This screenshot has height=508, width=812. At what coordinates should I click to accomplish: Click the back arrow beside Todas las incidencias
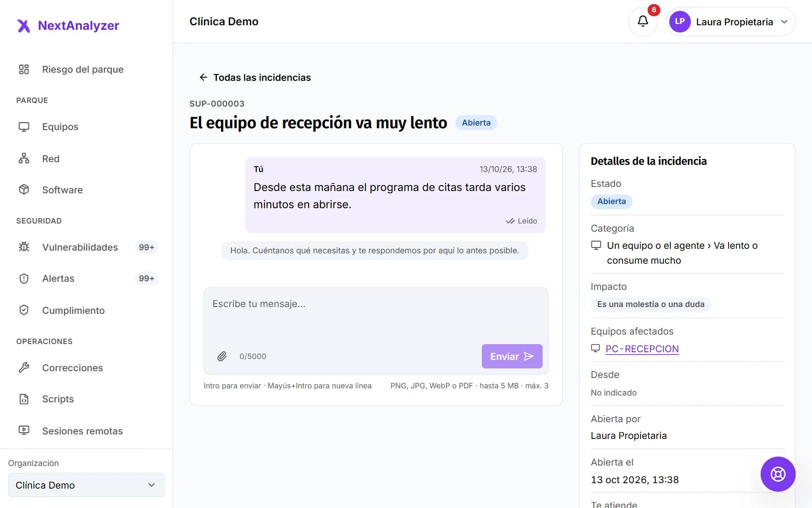click(x=203, y=78)
